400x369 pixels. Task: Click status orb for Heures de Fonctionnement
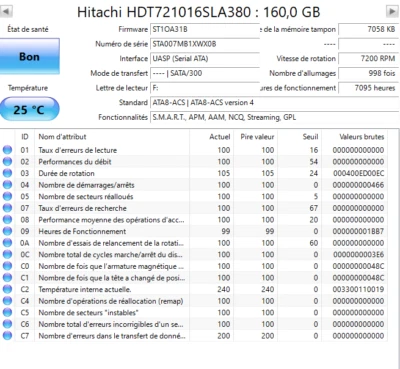click(x=7, y=231)
